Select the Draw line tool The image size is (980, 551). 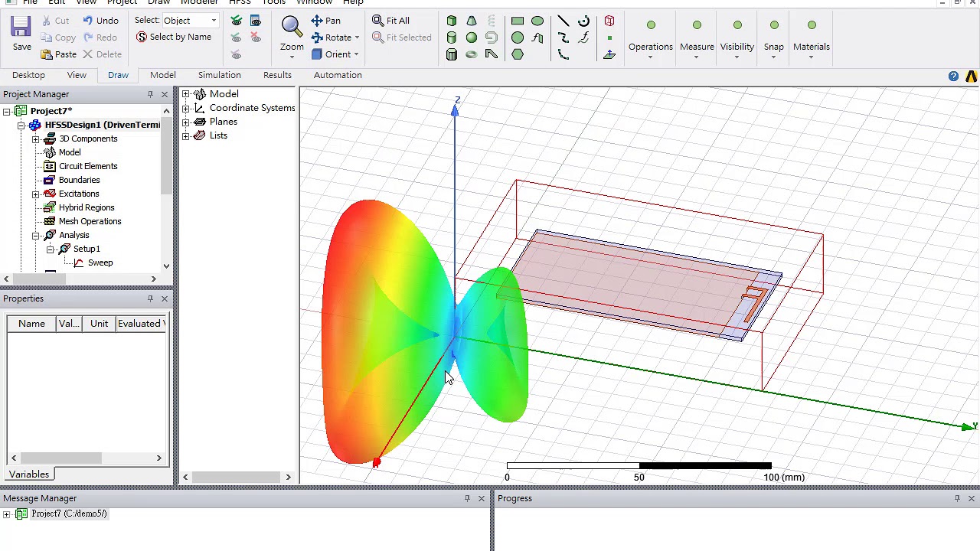point(563,21)
